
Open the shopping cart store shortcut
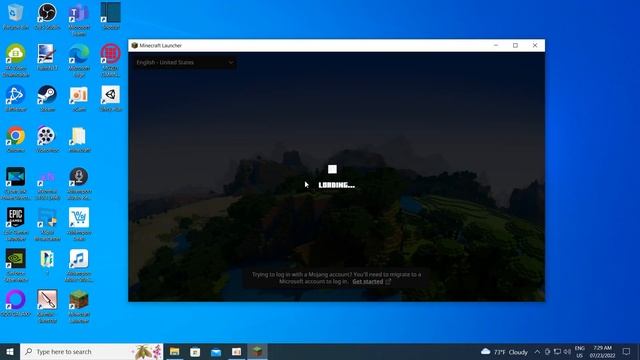79,217
